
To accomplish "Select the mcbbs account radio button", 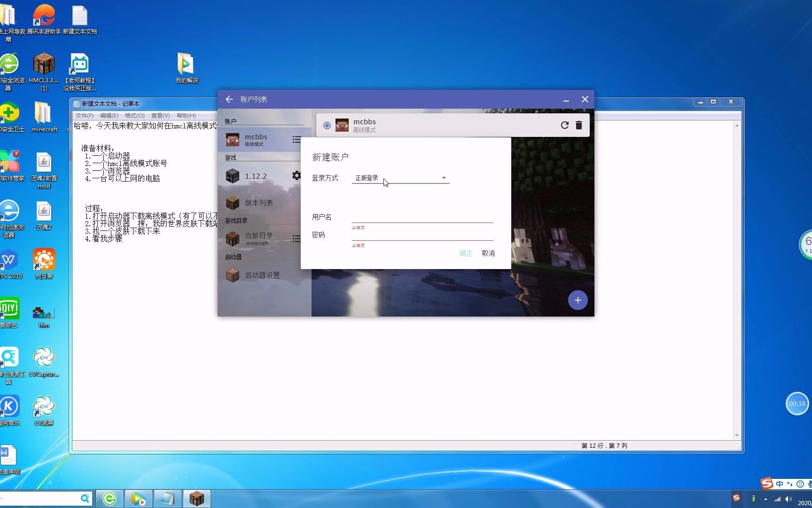I will pyautogui.click(x=327, y=126).
